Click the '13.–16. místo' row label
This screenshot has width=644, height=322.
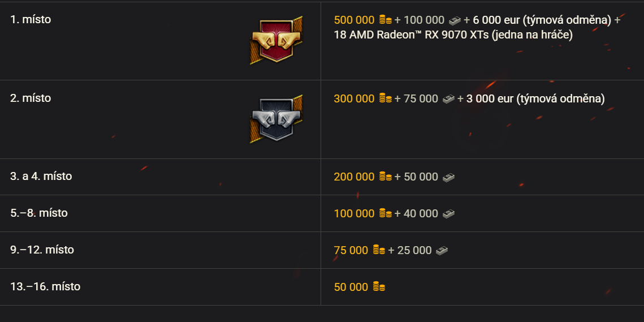pos(45,286)
